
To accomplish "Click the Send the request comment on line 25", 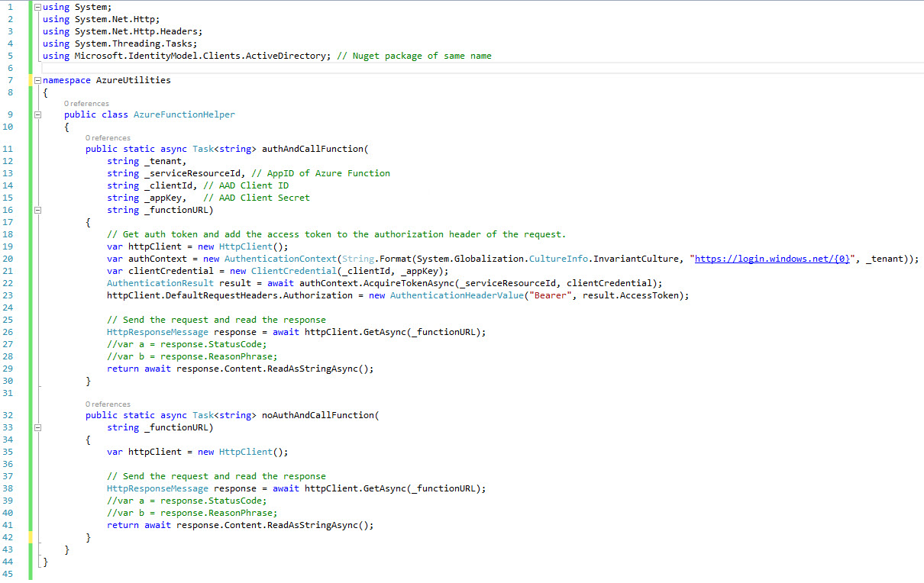I will coord(216,320).
